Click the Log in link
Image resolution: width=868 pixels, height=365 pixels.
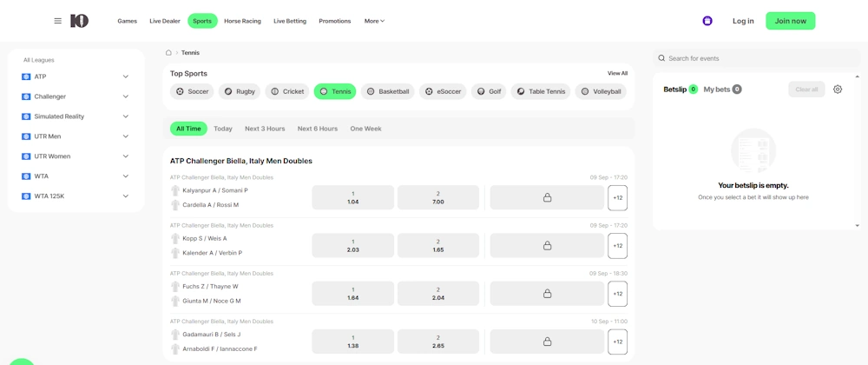coord(743,21)
